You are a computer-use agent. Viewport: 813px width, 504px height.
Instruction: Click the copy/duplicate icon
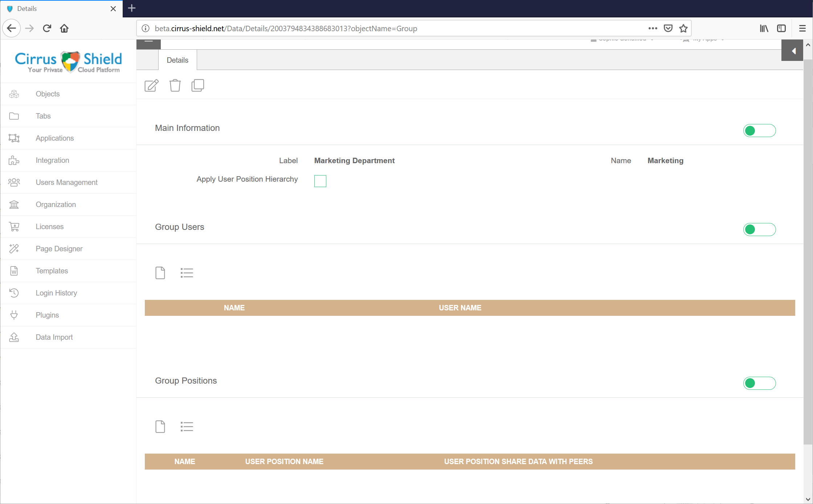(x=197, y=85)
